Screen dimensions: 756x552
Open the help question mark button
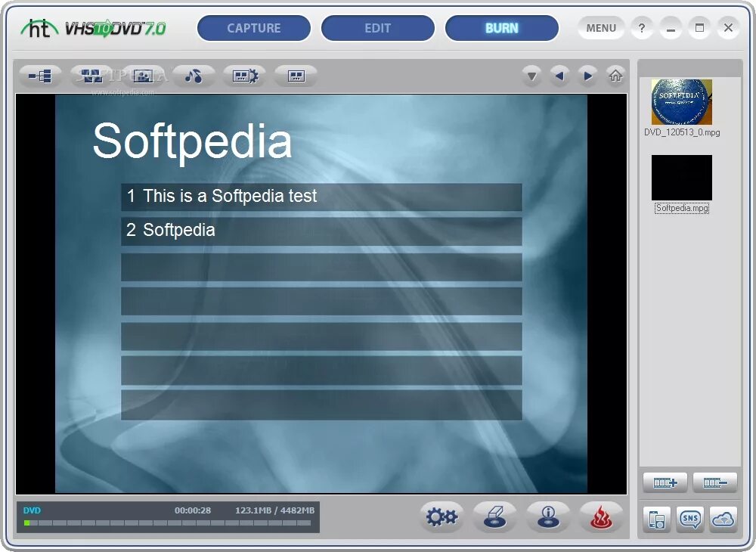pyautogui.click(x=641, y=28)
